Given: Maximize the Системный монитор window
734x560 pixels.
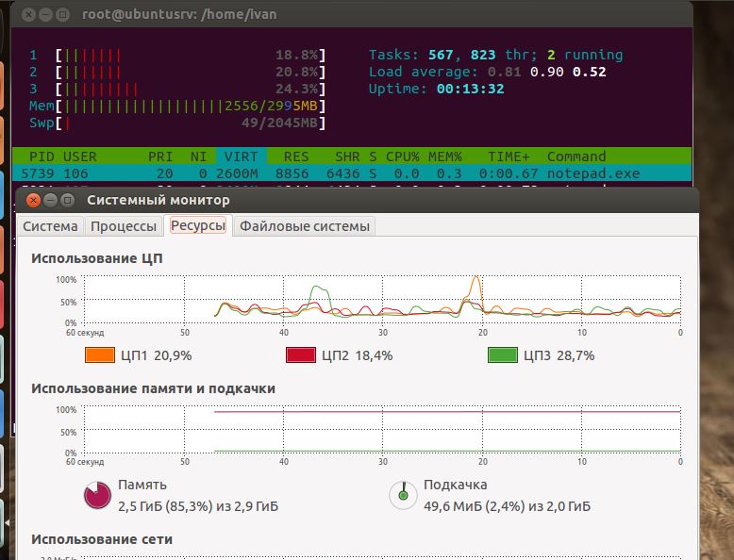Looking at the screenshot, I should tap(65, 200).
